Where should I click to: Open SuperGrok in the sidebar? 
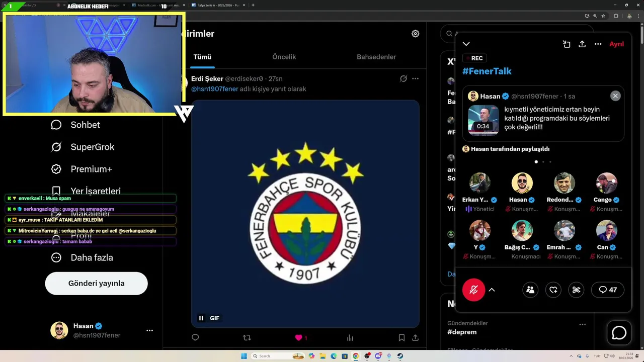[x=83, y=147]
